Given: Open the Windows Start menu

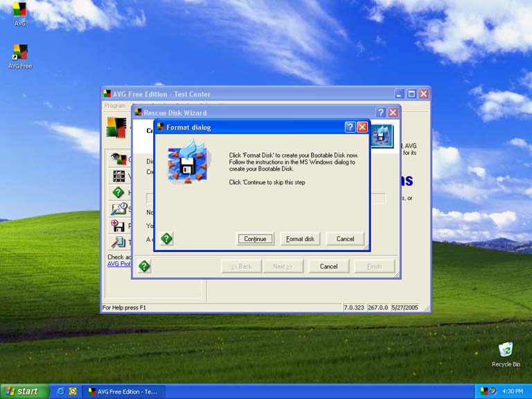Looking at the screenshot, I should pos(24,391).
